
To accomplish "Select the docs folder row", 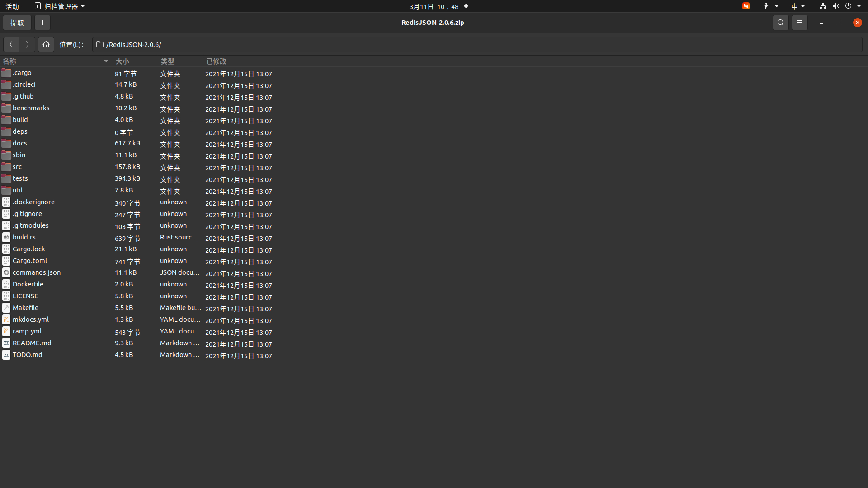I will point(20,143).
